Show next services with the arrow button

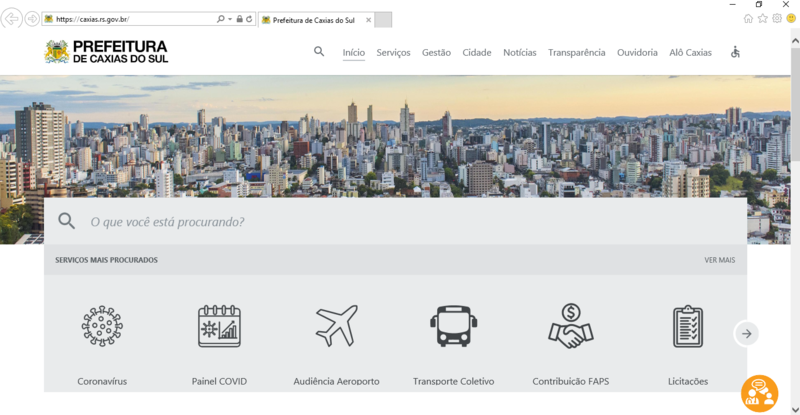(x=746, y=334)
